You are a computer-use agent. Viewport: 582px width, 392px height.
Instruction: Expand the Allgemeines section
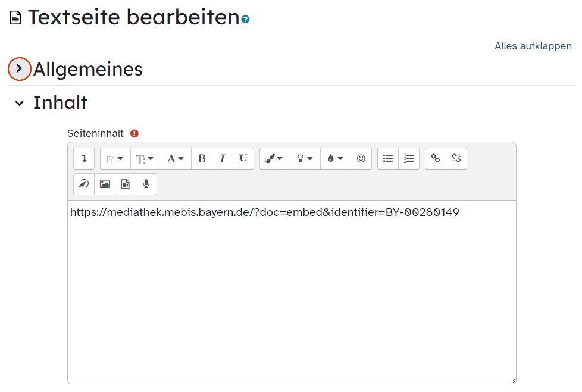click(x=19, y=69)
